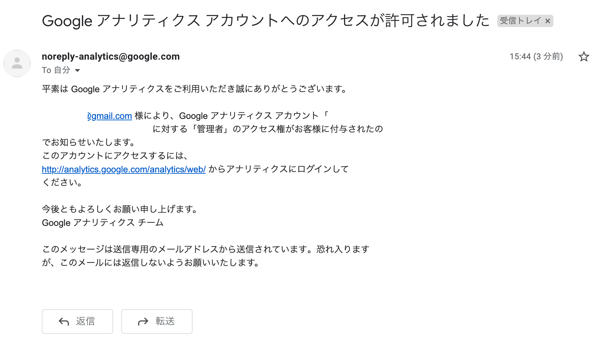Open the gmail.com address link
The width and height of the screenshot is (599, 364).
(x=110, y=116)
